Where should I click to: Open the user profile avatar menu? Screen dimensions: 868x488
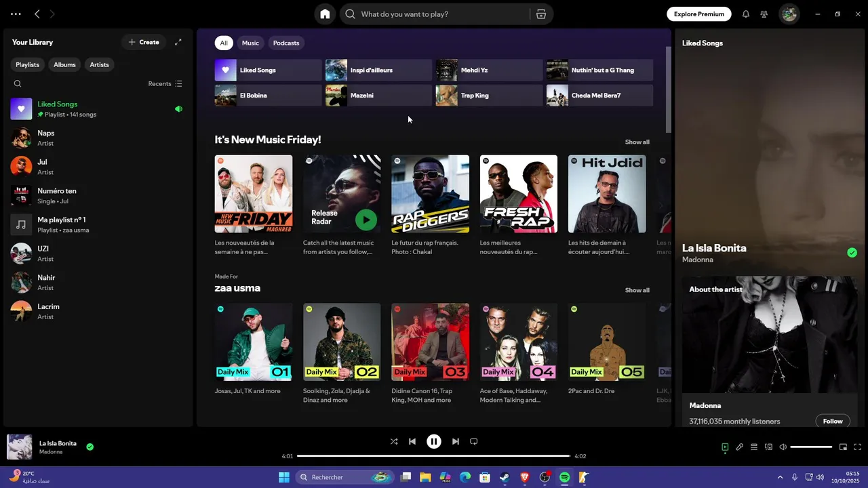[x=789, y=14]
